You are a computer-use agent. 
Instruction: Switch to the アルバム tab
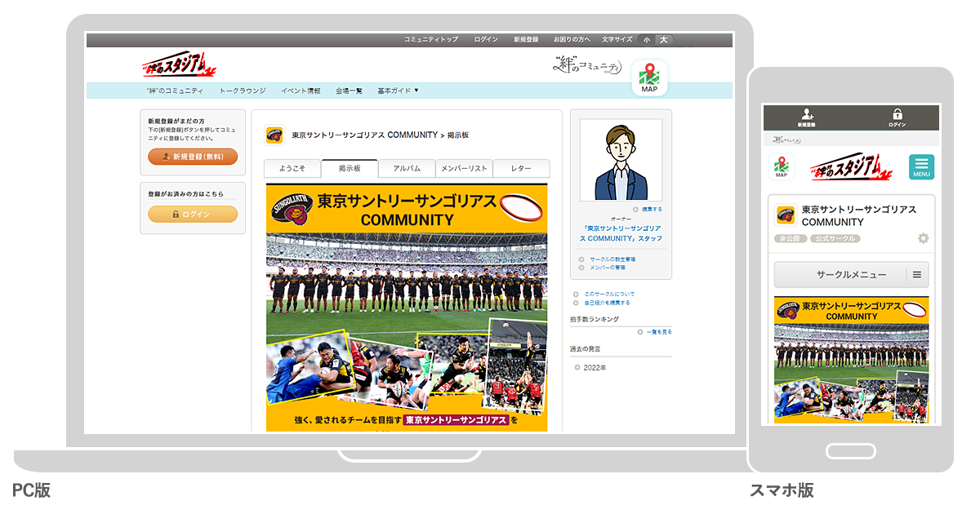click(407, 168)
